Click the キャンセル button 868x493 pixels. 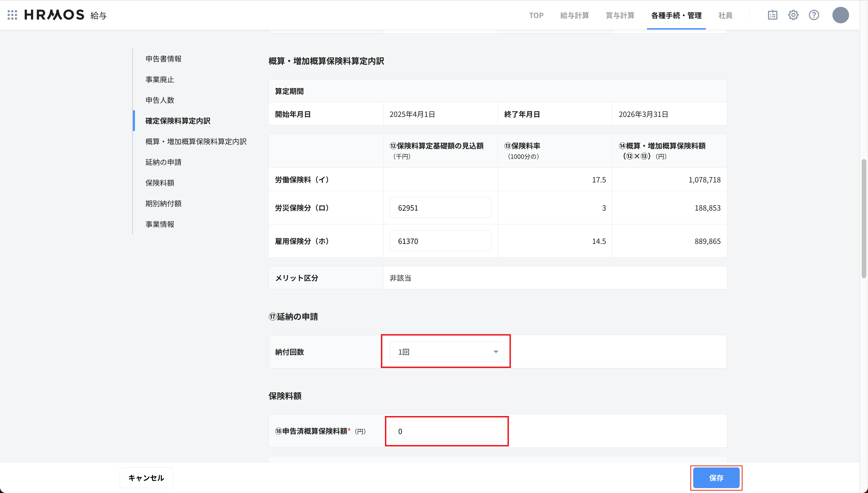click(x=146, y=478)
